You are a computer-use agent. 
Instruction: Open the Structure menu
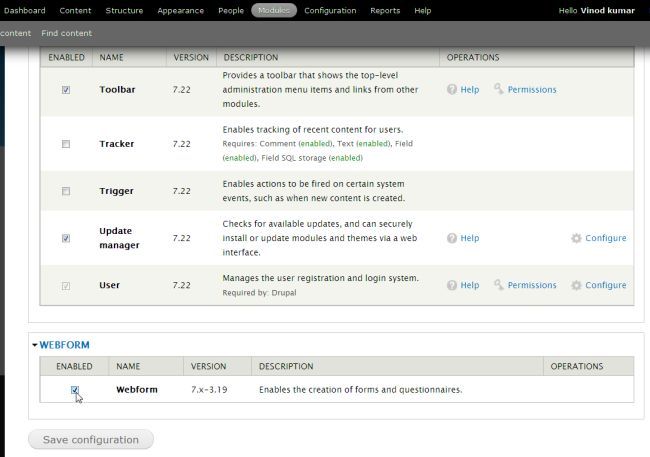point(124,10)
